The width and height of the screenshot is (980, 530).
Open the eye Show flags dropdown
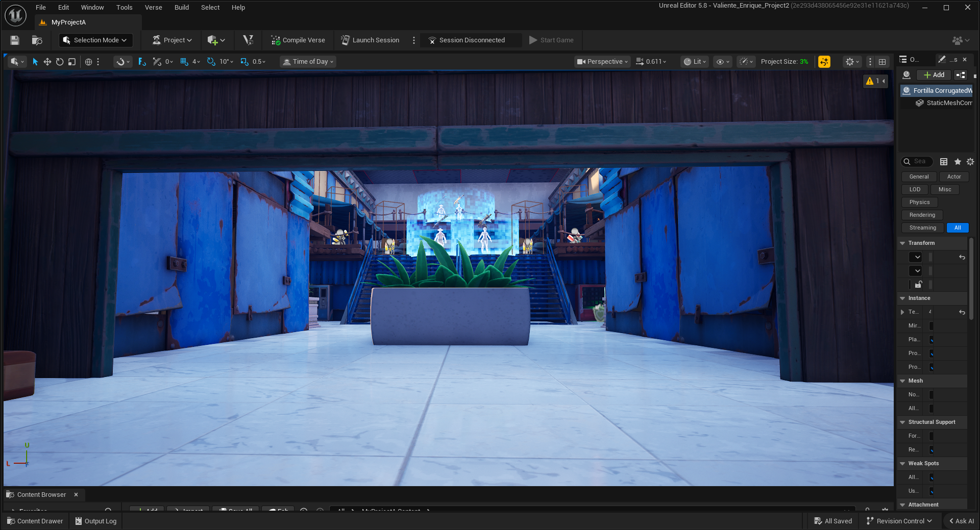[x=723, y=62]
